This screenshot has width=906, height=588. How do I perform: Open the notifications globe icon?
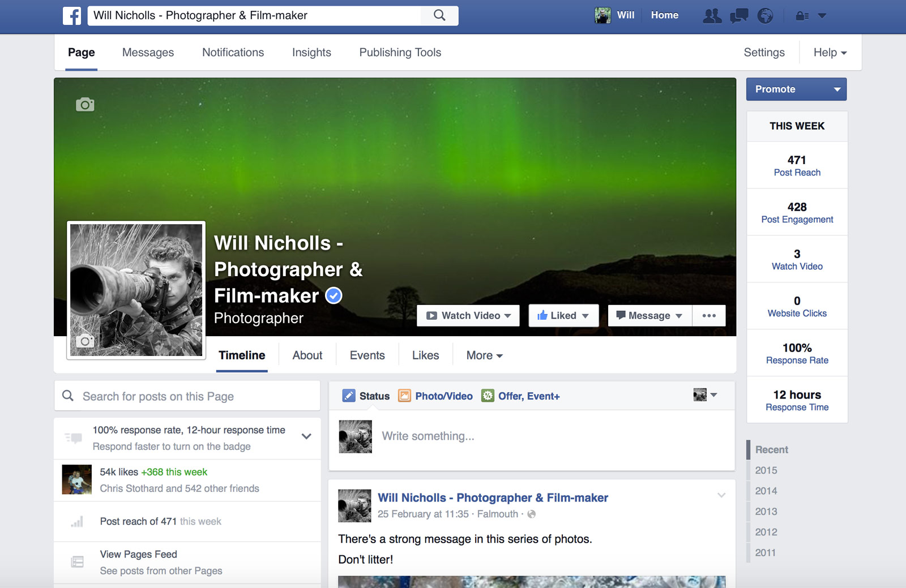766,16
